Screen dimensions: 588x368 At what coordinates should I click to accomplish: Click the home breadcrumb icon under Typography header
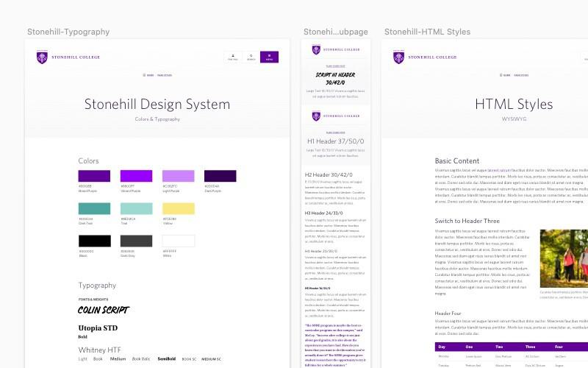coord(148,75)
